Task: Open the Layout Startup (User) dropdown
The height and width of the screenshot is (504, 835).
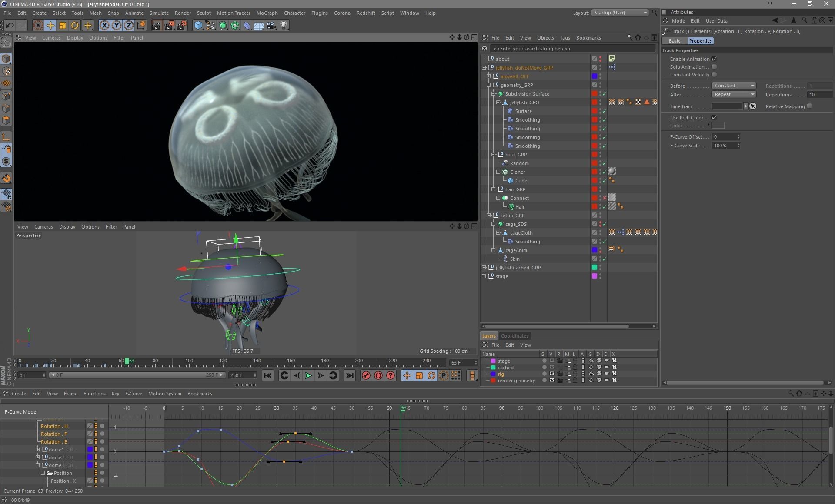Action: [620, 13]
